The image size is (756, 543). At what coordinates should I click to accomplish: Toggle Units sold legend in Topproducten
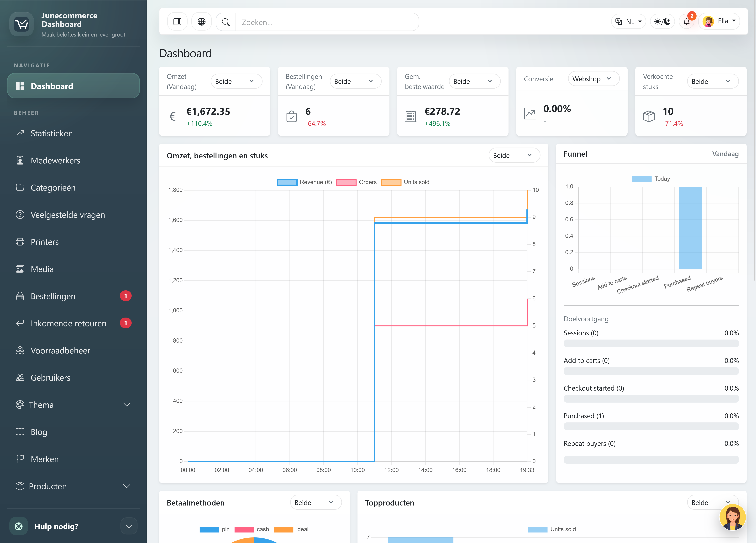tap(552, 529)
